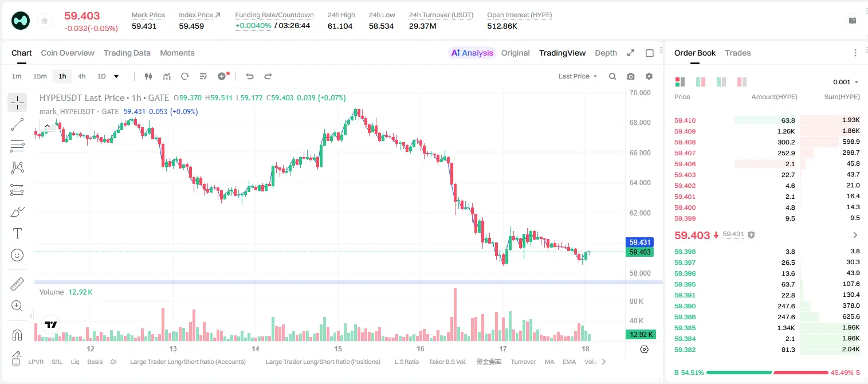The height and width of the screenshot is (384, 868).
Task: Click the magnet snap mode icon
Action: click(x=17, y=335)
